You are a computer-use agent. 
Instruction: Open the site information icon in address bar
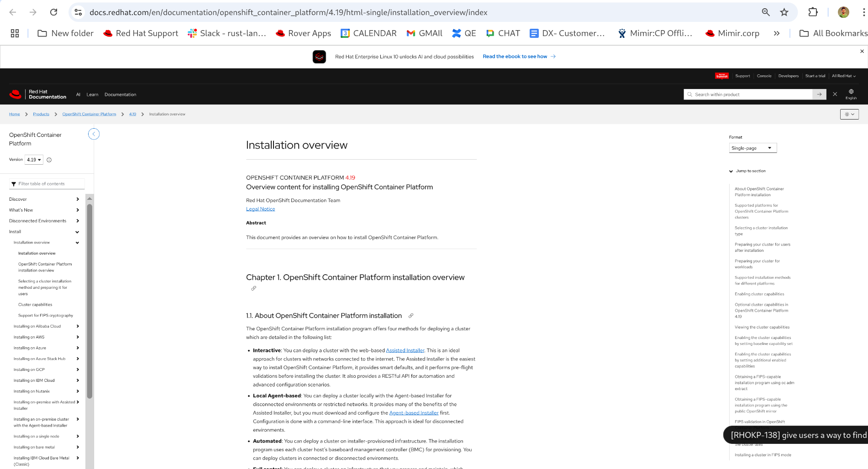pos(79,12)
